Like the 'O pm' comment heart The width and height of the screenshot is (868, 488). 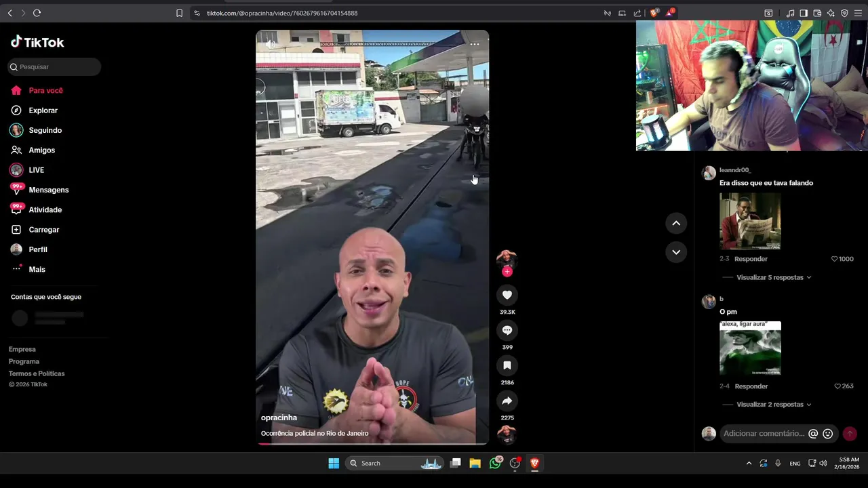click(x=837, y=386)
